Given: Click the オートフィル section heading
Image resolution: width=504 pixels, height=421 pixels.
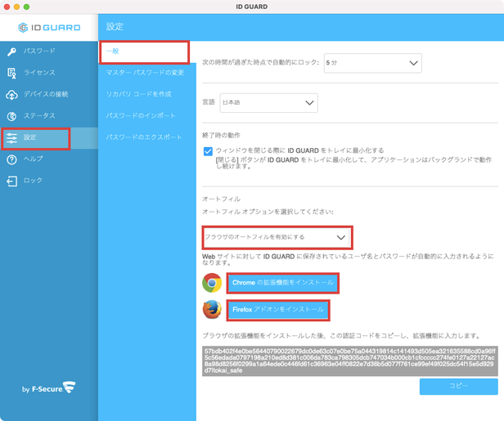Looking at the screenshot, I should pyautogui.click(x=221, y=199).
